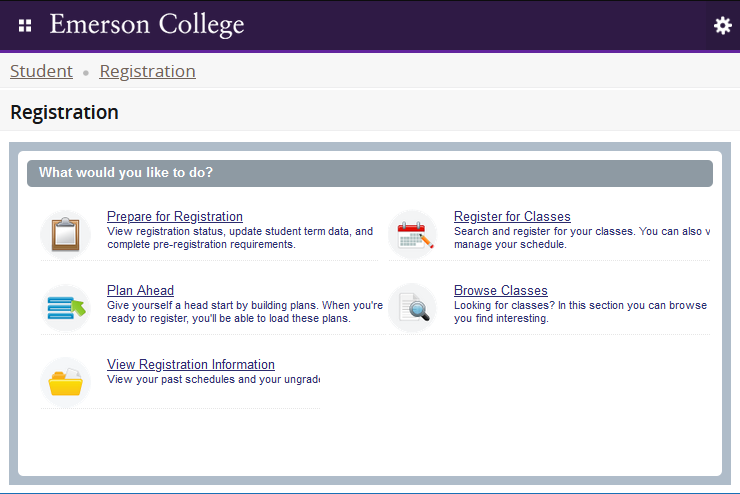Click the clipboard icon for Prepare for Registration
The image size is (740, 494).
(66, 234)
